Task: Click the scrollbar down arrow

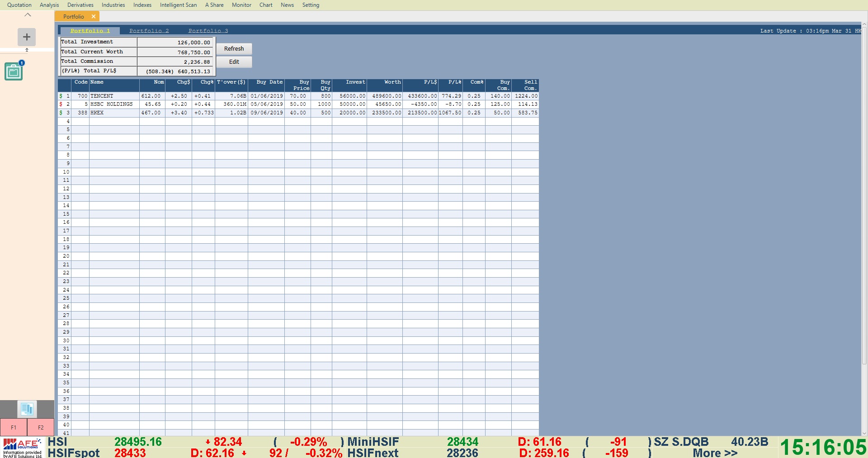Action: 864,433
